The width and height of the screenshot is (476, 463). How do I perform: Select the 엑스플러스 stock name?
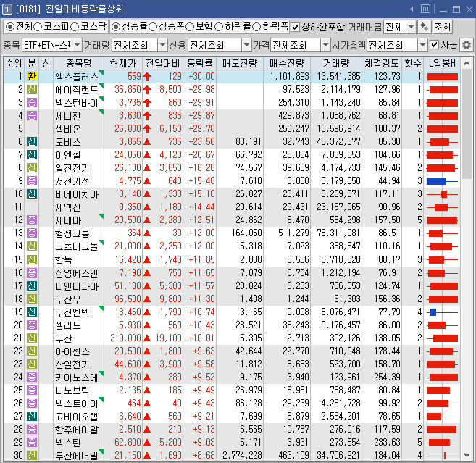77,77
